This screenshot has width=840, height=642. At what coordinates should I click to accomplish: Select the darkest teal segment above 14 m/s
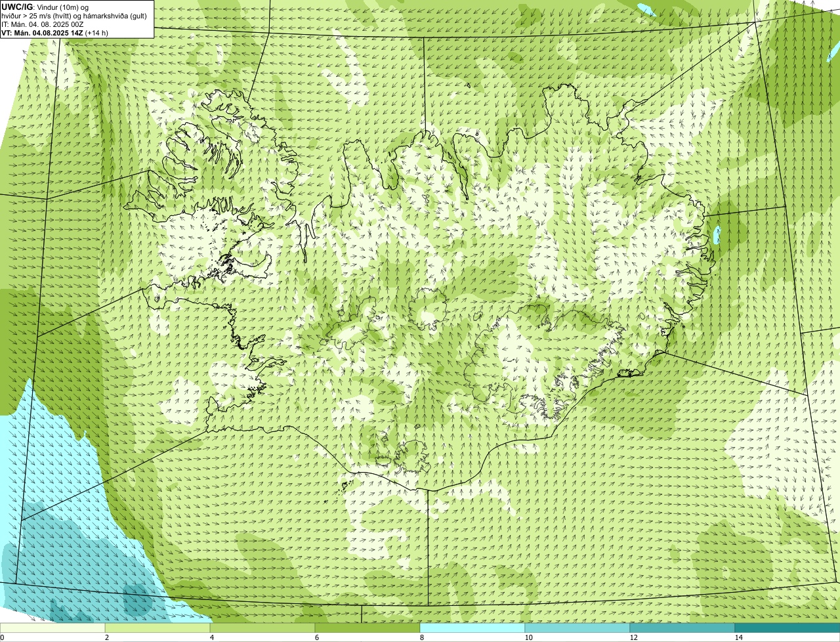coord(787,628)
